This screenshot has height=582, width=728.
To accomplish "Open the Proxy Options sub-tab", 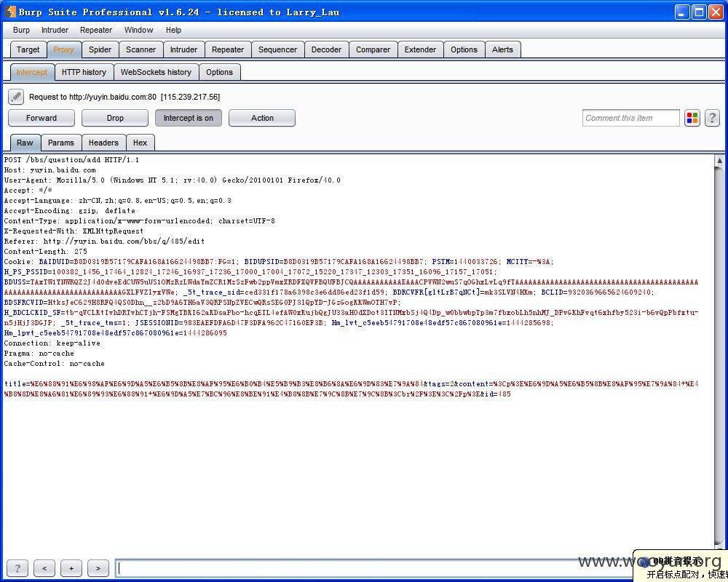I will click(219, 72).
